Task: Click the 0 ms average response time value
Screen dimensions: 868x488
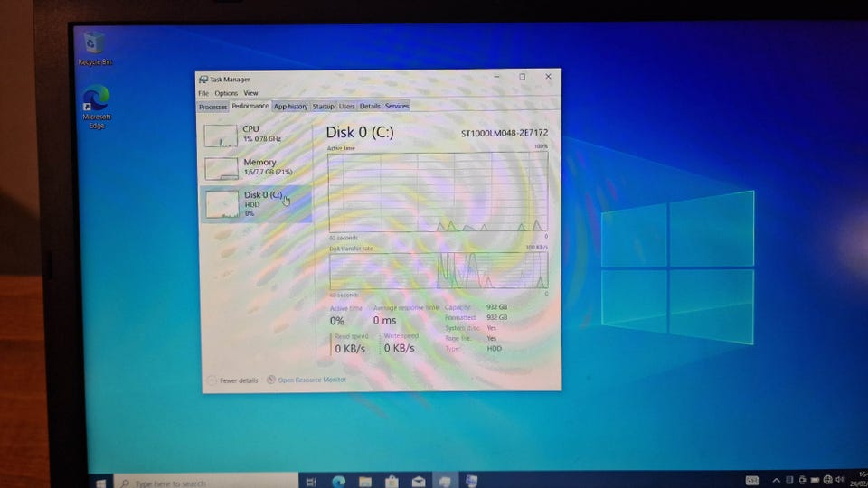Action: (x=384, y=320)
